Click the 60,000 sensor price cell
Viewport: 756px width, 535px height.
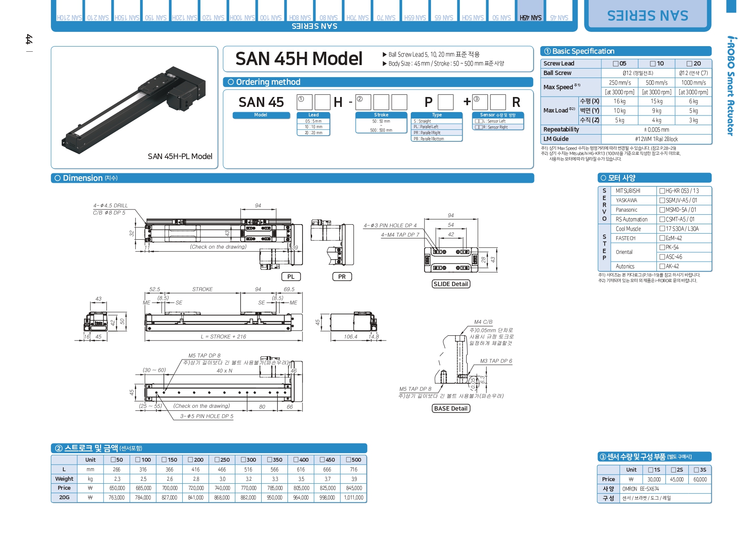[700, 479]
